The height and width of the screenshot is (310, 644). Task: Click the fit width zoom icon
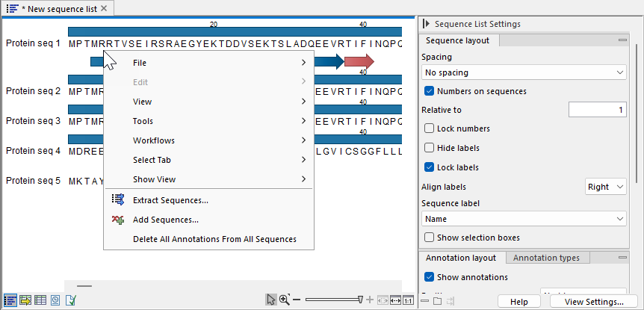tap(395, 300)
